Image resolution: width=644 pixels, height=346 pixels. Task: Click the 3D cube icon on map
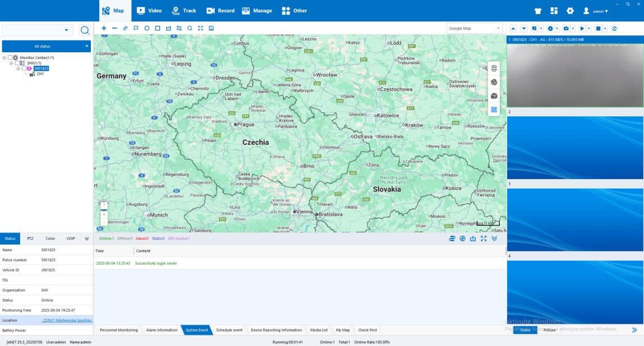pyautogui.click(x=494, y=96)
